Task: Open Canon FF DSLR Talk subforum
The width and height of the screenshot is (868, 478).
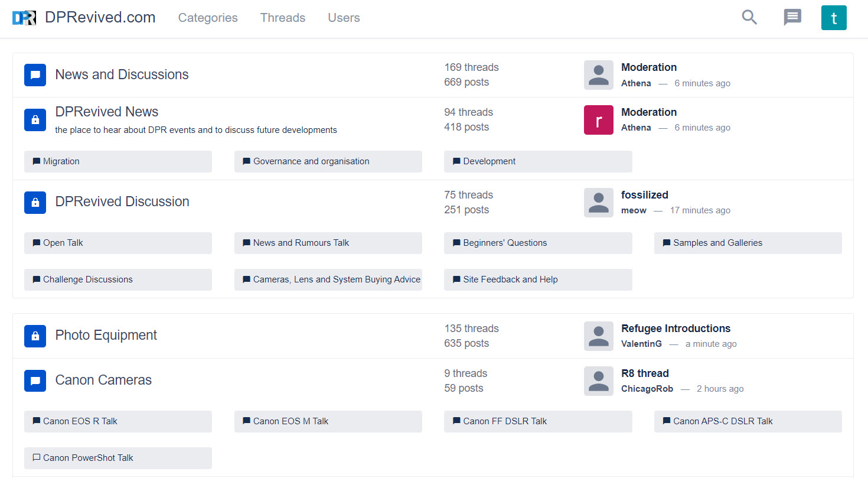Action: click(538, 421)
